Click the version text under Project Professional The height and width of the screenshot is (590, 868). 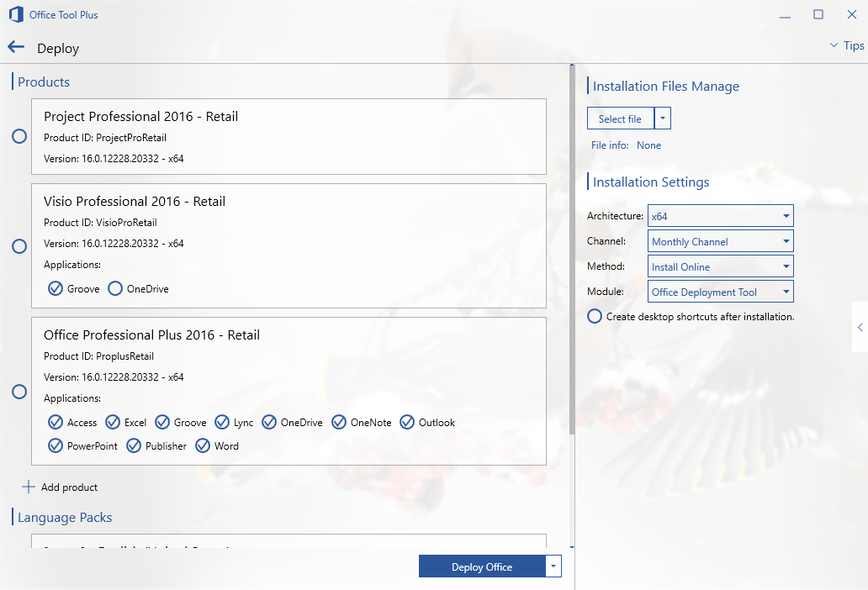coord(114,159)
